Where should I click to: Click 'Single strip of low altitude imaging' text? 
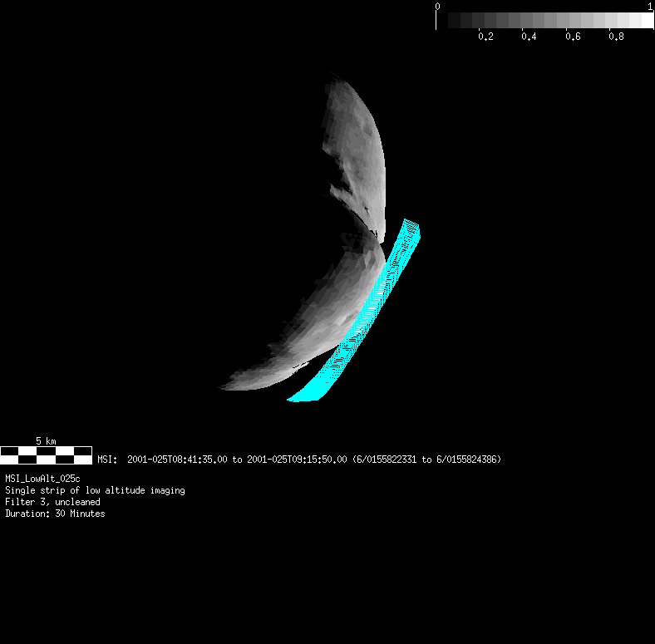point(95,490)
